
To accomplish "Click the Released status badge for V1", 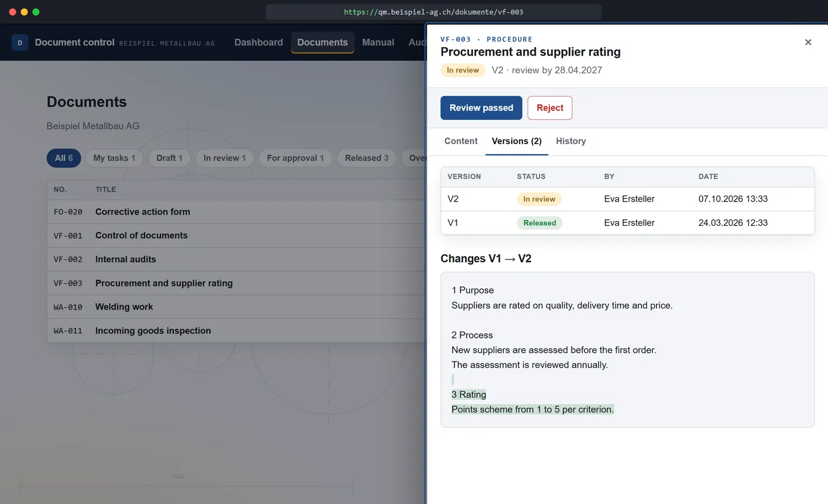I will [x=539, y=223].
